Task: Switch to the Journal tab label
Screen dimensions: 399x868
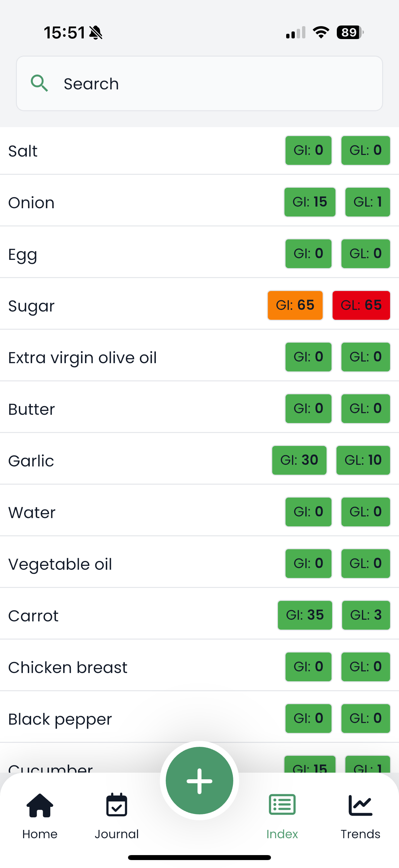Action: coord(116,834)
